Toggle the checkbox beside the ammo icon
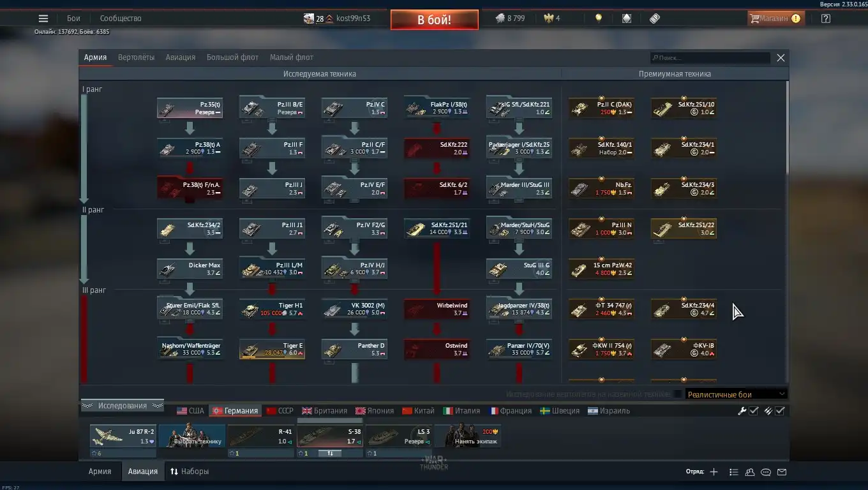Image resolution: width=868 pixels, height=490 pixels. pyautogui.click(x=780, y=411)
